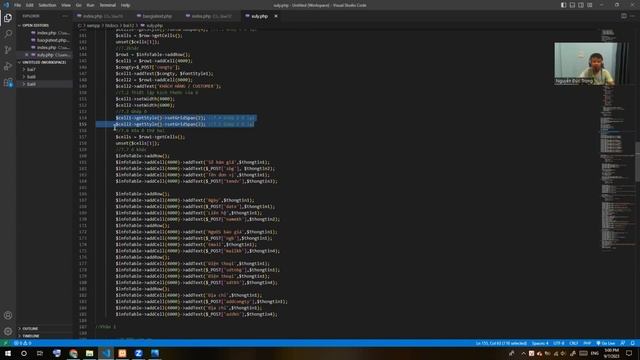This screenshot has width=640, height=360.
Task: Open Chrome from the taskbar
Action: pyautogui.click(x=73, y=353)
